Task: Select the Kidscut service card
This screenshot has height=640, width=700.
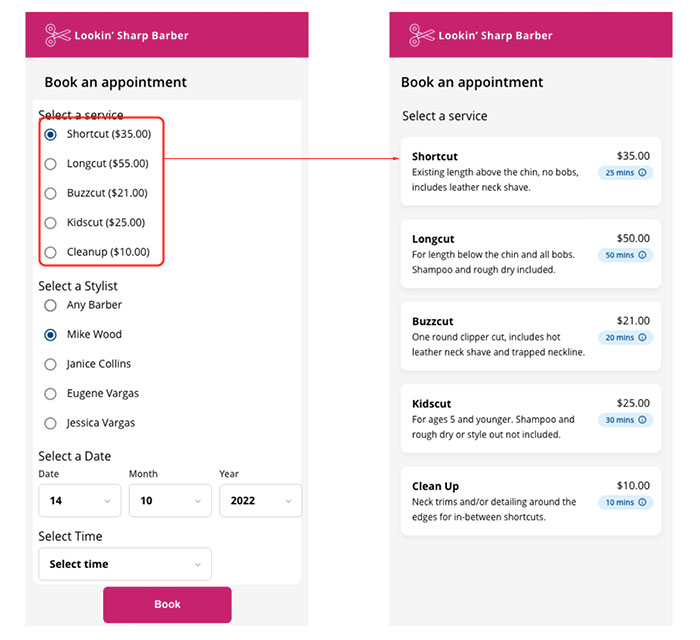Action: [x=531, y=419]
